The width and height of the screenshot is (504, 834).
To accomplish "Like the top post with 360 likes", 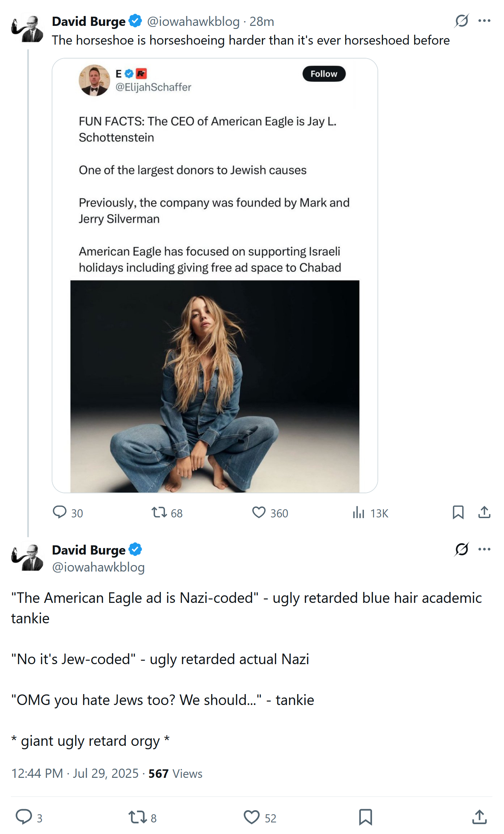I will 259,512.
